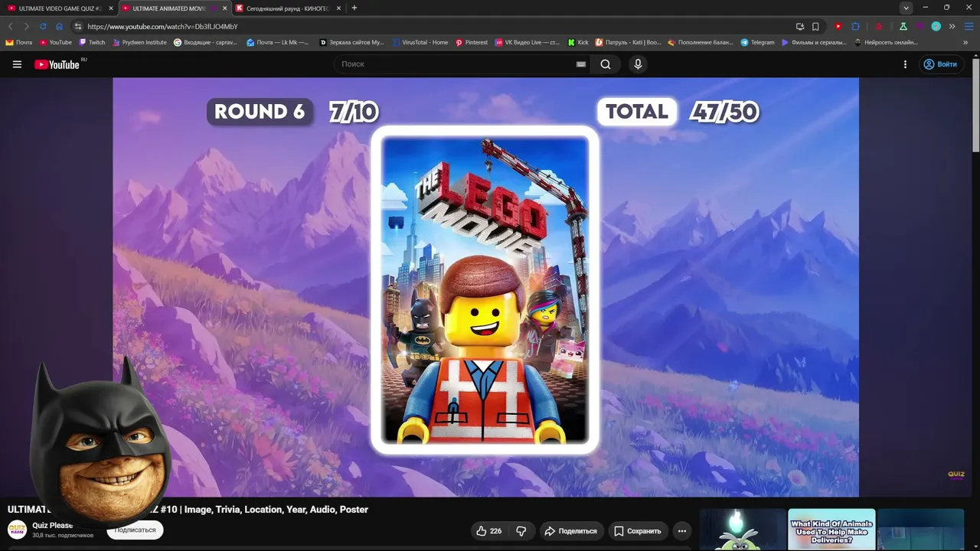Viewport: 980px width, 551px height.
Task: Go back in browser history
Action: (x=10, y=26)
